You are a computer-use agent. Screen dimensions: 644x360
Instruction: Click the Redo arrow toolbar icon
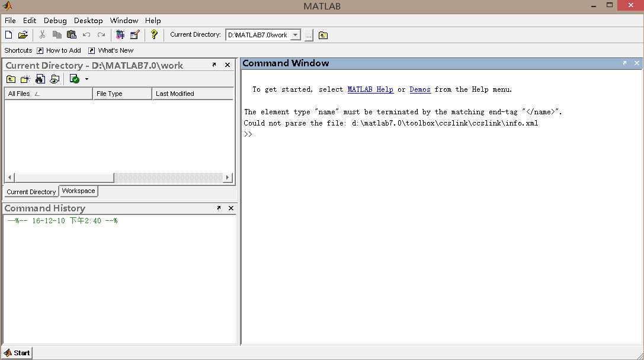click(x=101, y=35)
